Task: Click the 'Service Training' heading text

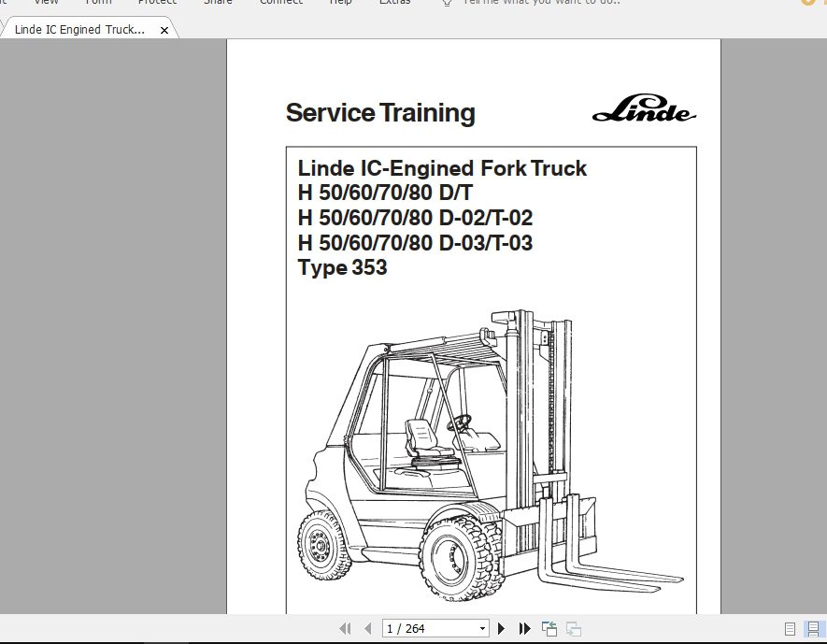Action: [380, 113]
